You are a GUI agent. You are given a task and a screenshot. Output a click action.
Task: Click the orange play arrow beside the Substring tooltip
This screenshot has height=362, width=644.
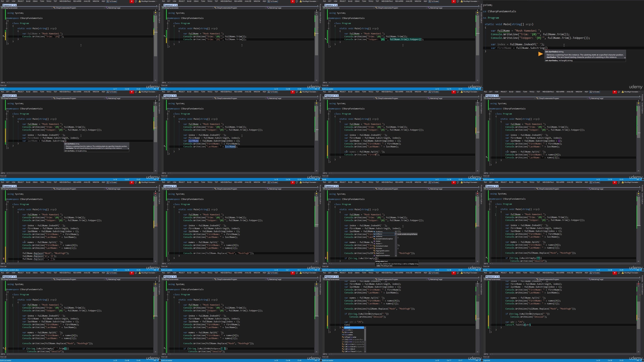541,54
